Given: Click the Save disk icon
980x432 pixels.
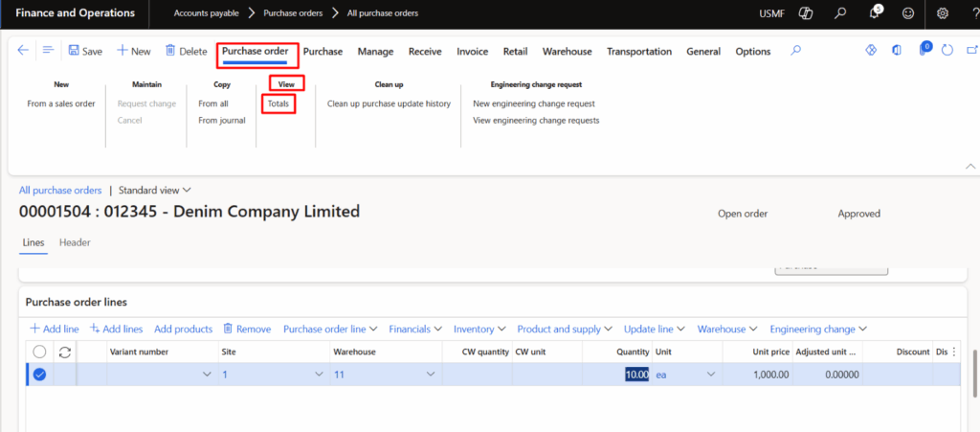Looking at the screenshot, I should tap(74, 51).
